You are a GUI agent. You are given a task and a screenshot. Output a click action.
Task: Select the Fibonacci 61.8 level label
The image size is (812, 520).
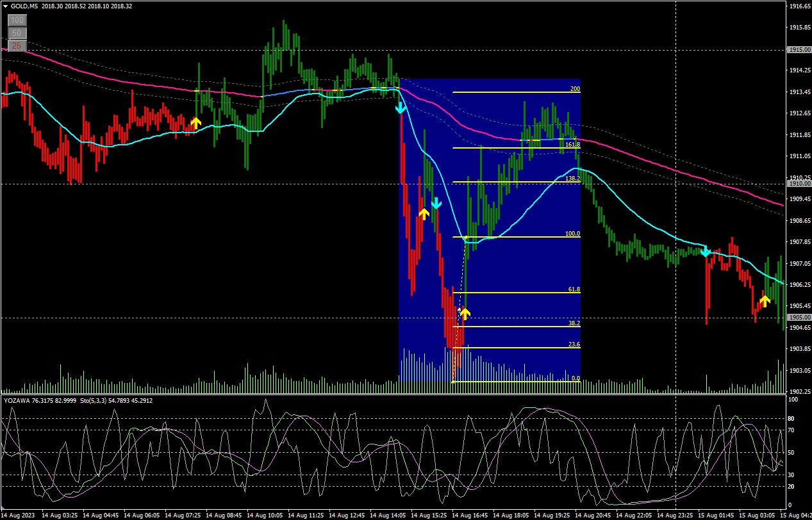coord(574,289)
